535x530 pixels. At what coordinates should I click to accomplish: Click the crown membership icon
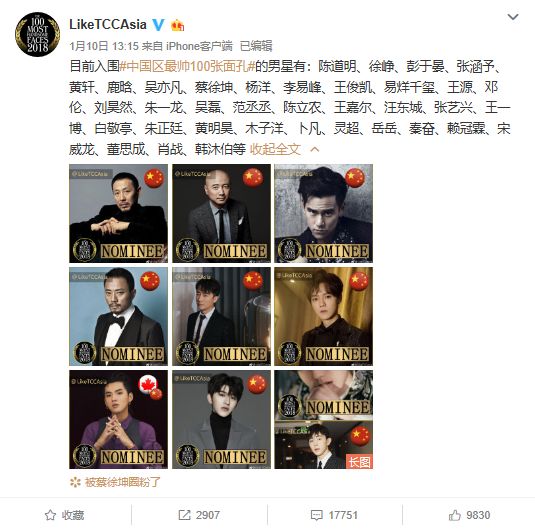point(177,25)
